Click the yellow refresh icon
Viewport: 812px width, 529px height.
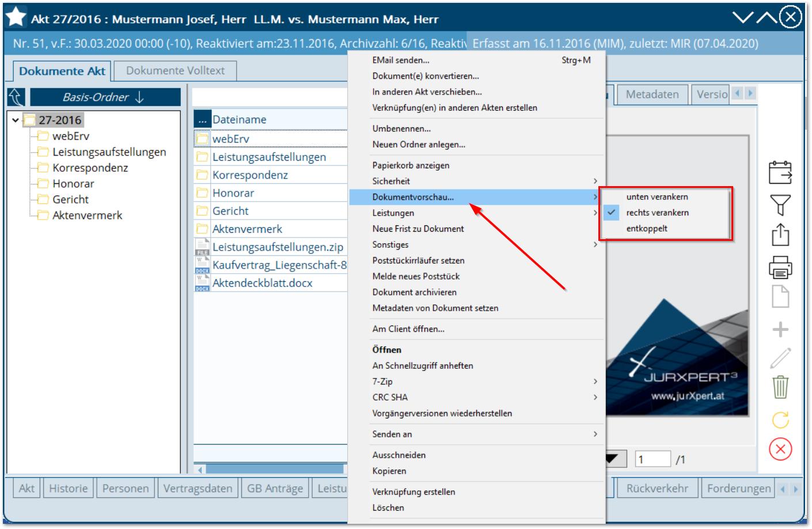780,420
